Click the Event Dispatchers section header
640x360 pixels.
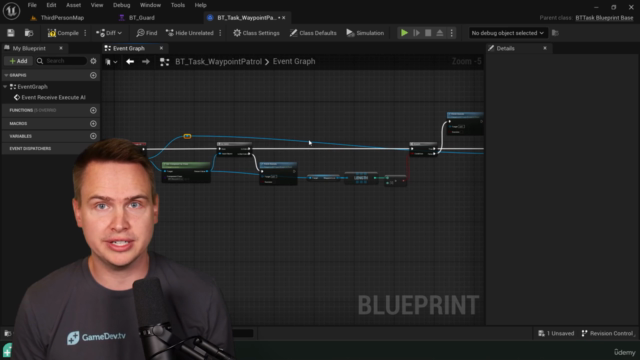tap(30, 149)
